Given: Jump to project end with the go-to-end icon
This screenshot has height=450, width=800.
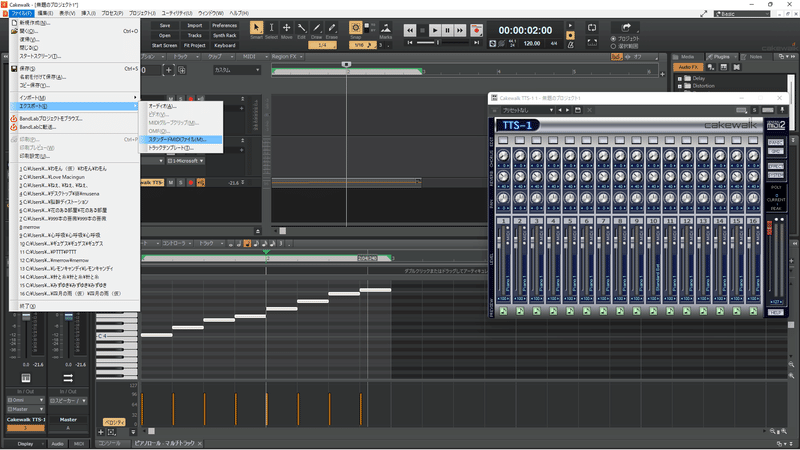Looking at the screenshot, I should coord(477,43).
